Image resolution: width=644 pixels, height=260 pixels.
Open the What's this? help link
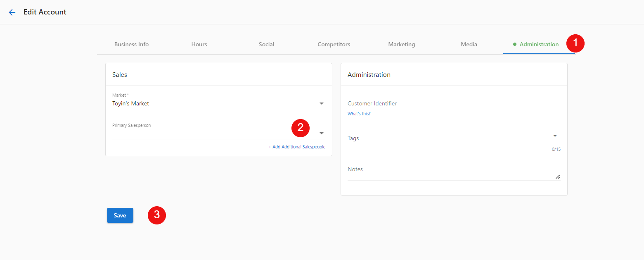359,114
